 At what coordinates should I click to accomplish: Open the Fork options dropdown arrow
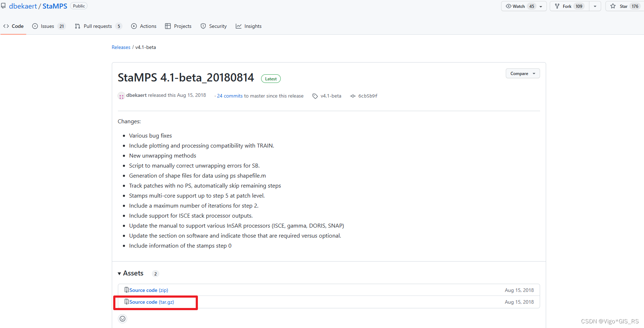(595, 6)
